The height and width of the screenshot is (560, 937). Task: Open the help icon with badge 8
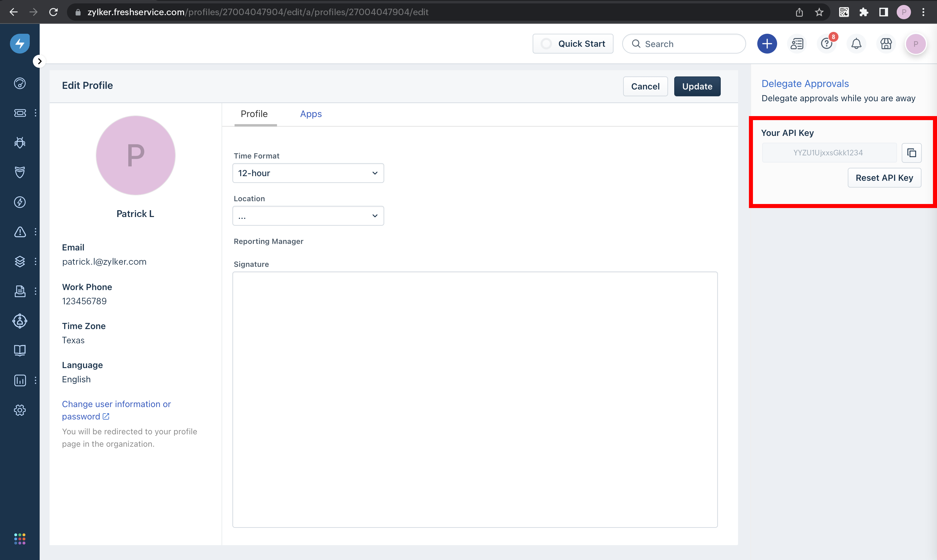[x=827, y=44]
